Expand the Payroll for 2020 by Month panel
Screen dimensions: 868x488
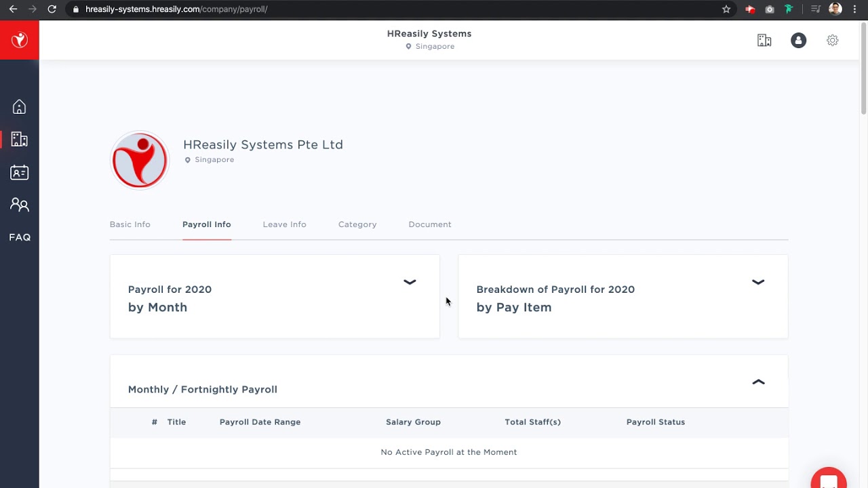[410, 282]
